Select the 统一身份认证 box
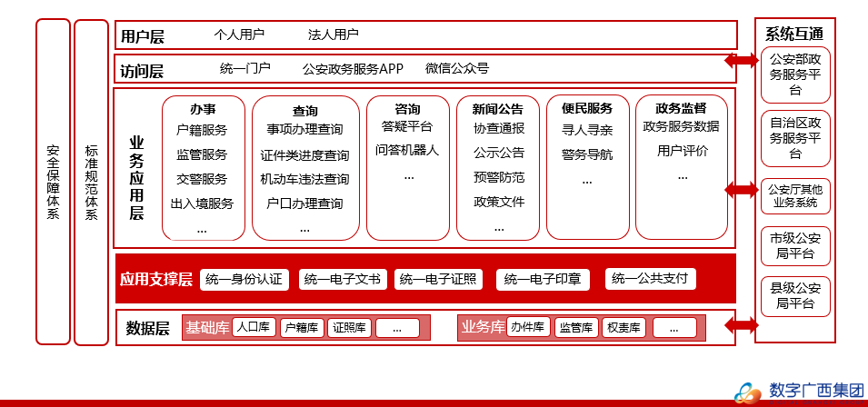Viewport: 868px width, 407px height. (x=244, y=279)
